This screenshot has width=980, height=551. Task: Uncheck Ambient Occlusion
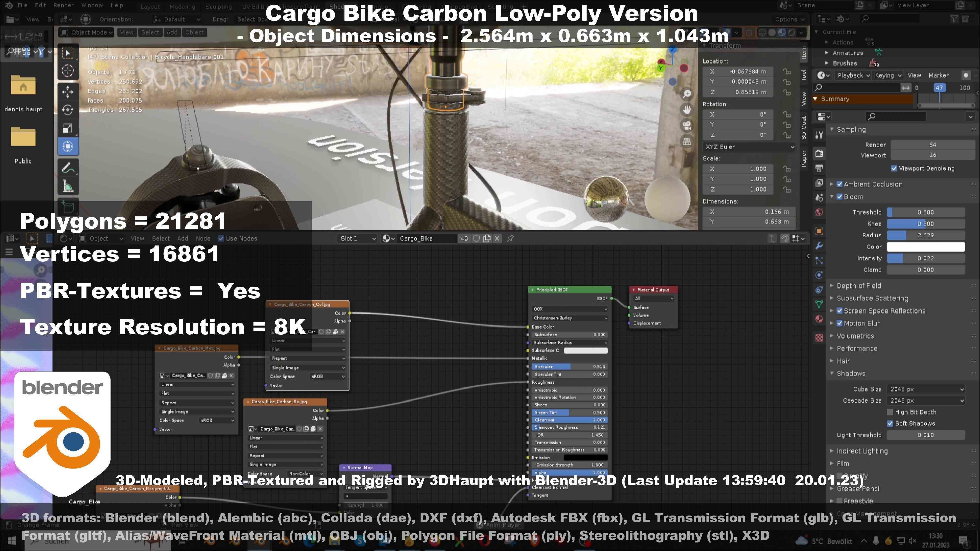[840, 184]
